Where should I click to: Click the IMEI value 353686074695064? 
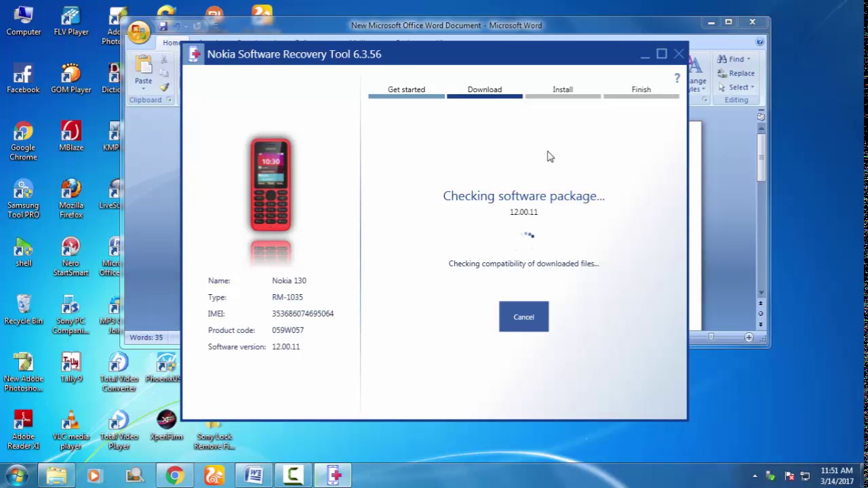tap(302, 314)
